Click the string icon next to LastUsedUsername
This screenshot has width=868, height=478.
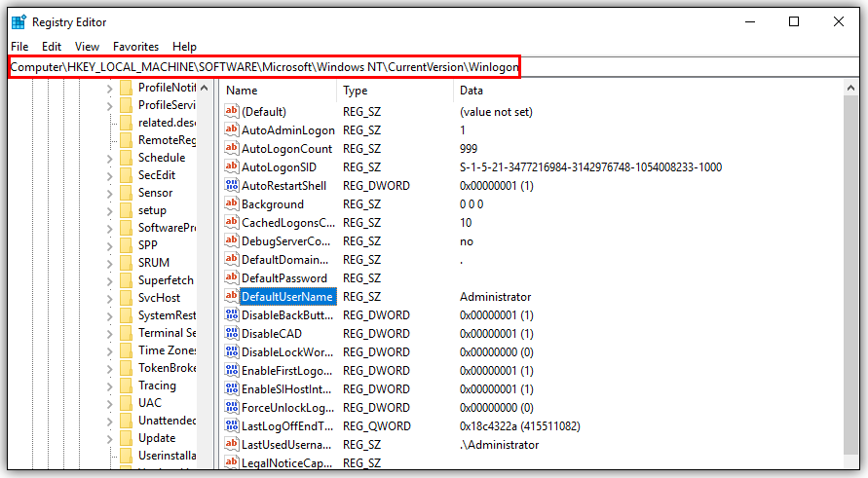point(232,444)
